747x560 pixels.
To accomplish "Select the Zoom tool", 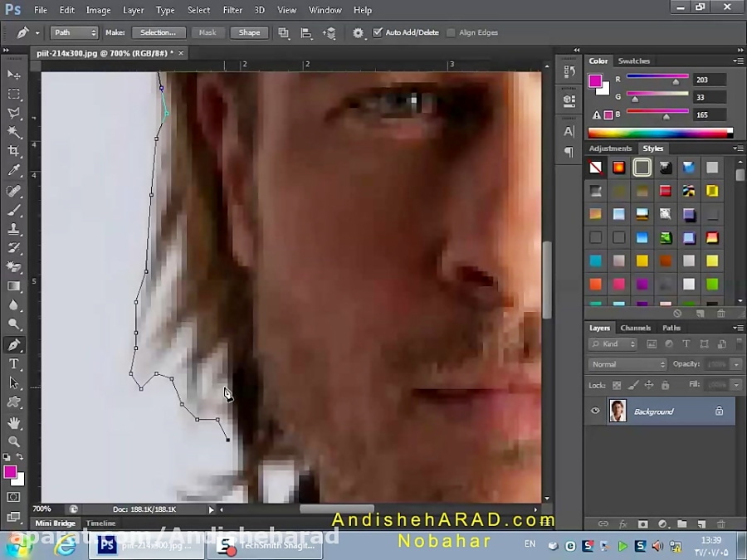I will 14,441.
